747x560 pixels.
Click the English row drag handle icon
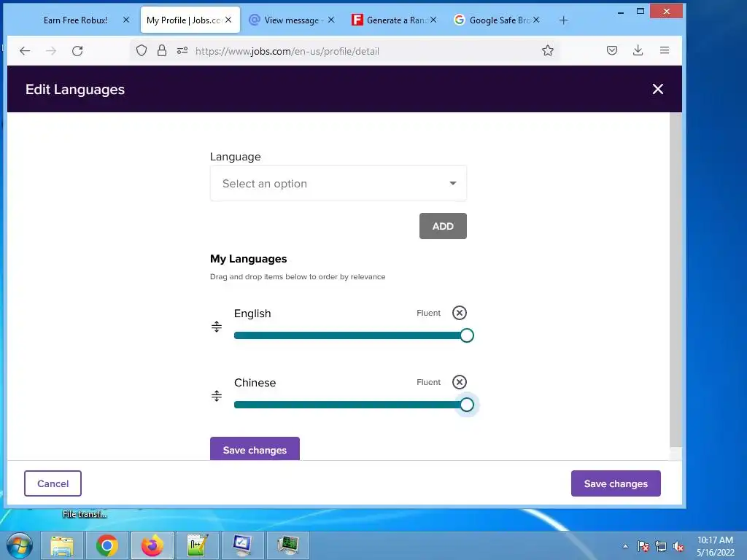tap(216, 326)
